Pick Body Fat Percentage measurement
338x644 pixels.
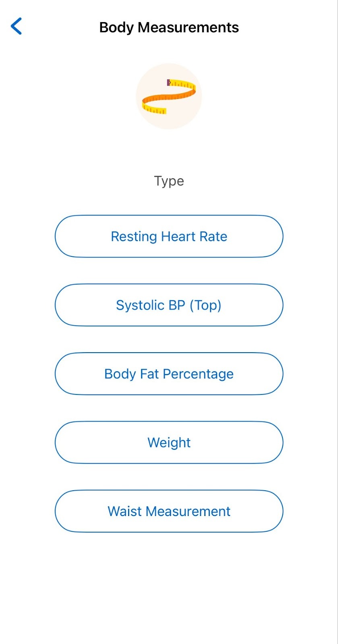click(x=169, y=374)
